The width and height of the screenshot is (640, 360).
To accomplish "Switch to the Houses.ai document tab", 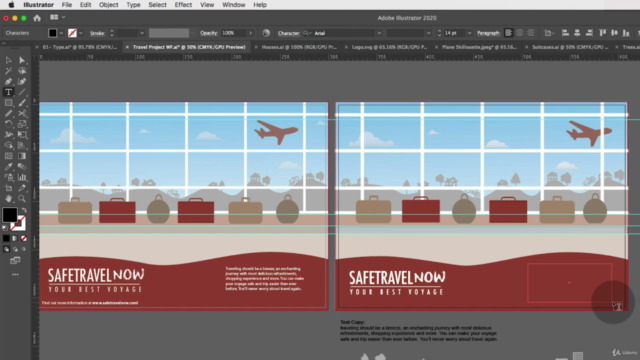I will coord(299,47).
